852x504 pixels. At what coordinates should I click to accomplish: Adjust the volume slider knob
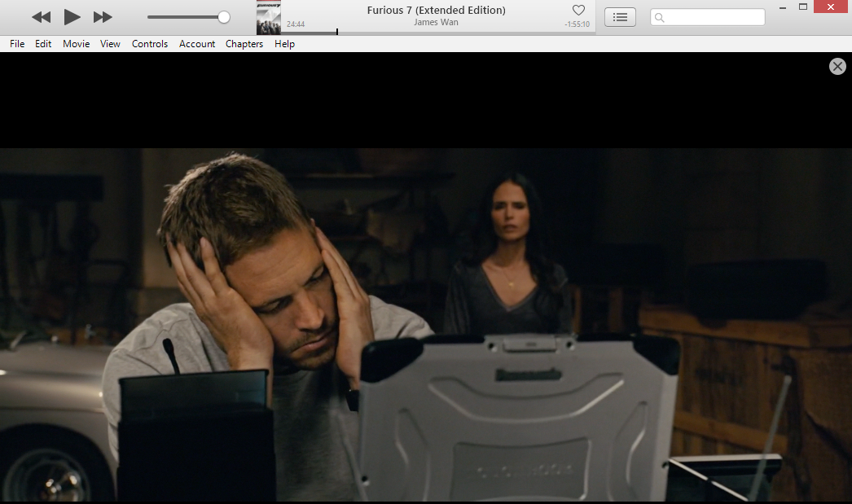tap(224, 17)
